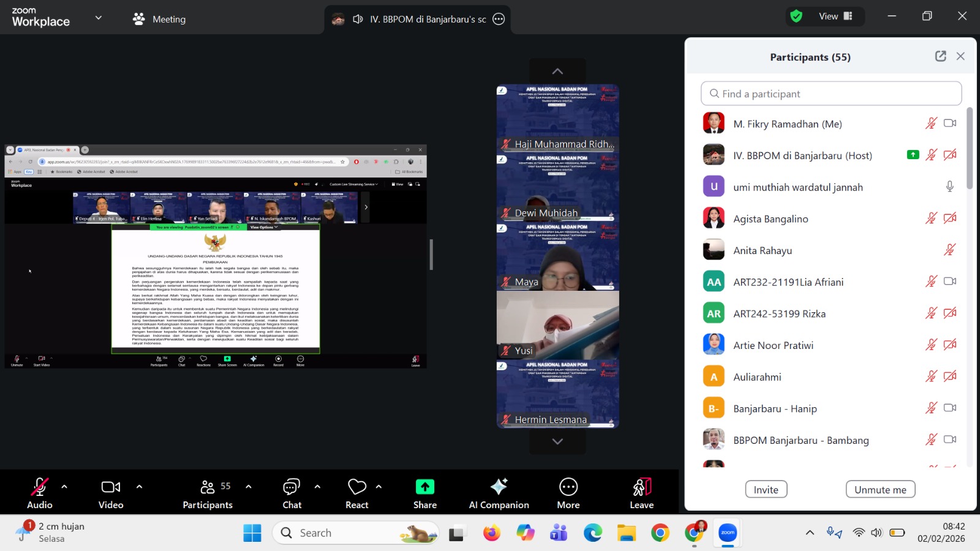980x551 pixels.
Task: Switch to the Meeting tab
Action: 159,19
